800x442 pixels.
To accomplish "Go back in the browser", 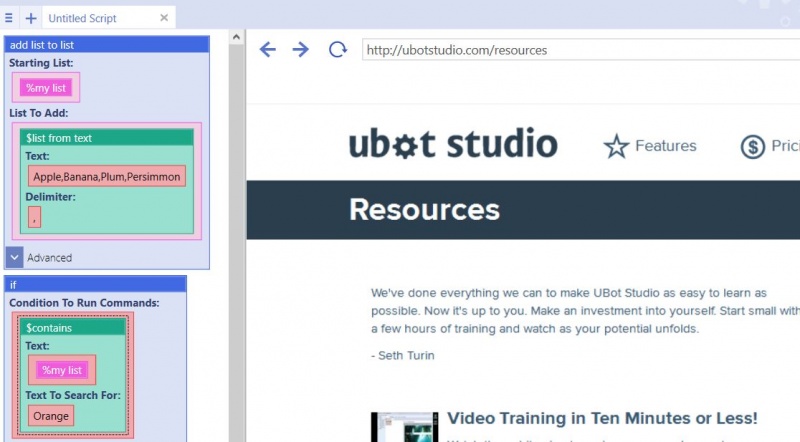I will point(267,50).
